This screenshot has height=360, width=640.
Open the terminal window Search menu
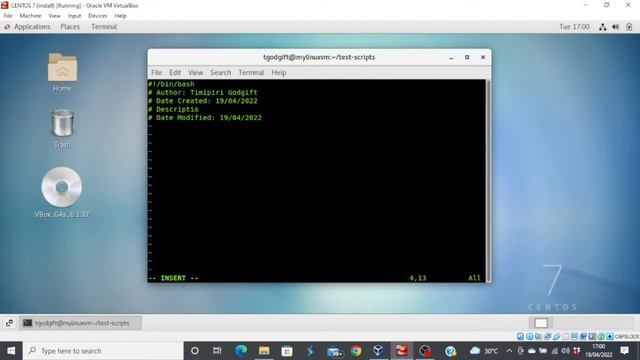pyautogui.click(x=220, y=73)
